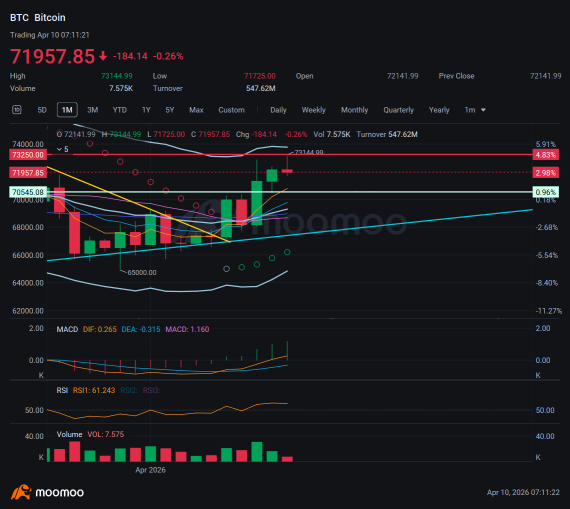Select the 5Y range
This screenshot has width=570, height=509.
[x=170, y=110]
